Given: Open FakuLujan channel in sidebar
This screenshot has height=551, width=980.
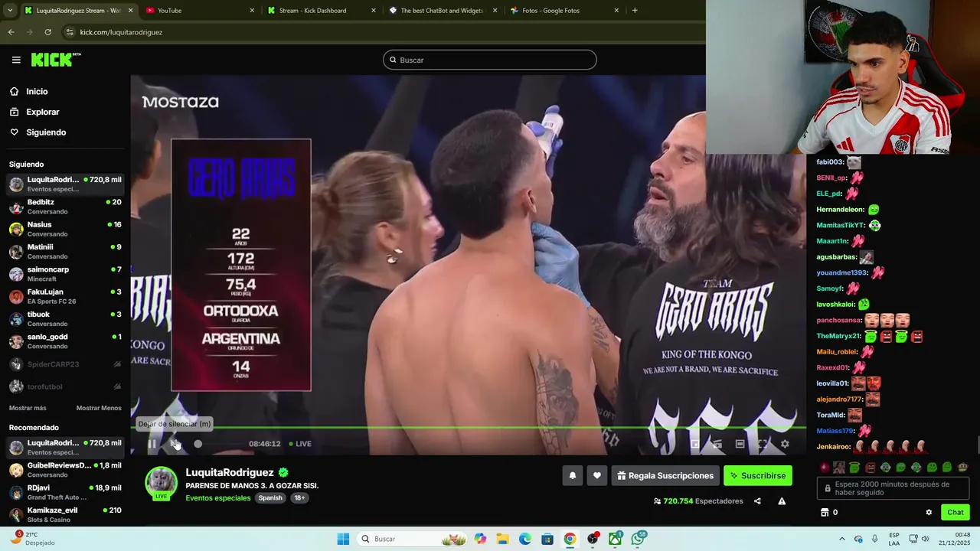Looking at the screenshot, I should pyautogui.click(x=65, y=296).
